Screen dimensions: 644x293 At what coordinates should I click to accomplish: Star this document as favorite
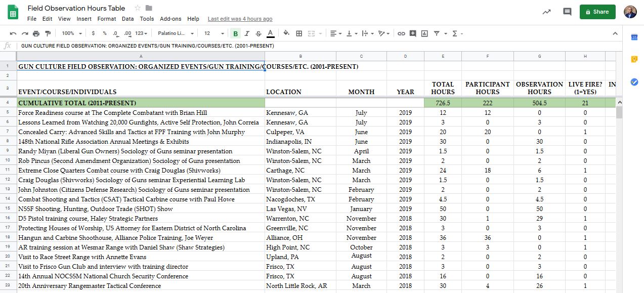(138, 8)
